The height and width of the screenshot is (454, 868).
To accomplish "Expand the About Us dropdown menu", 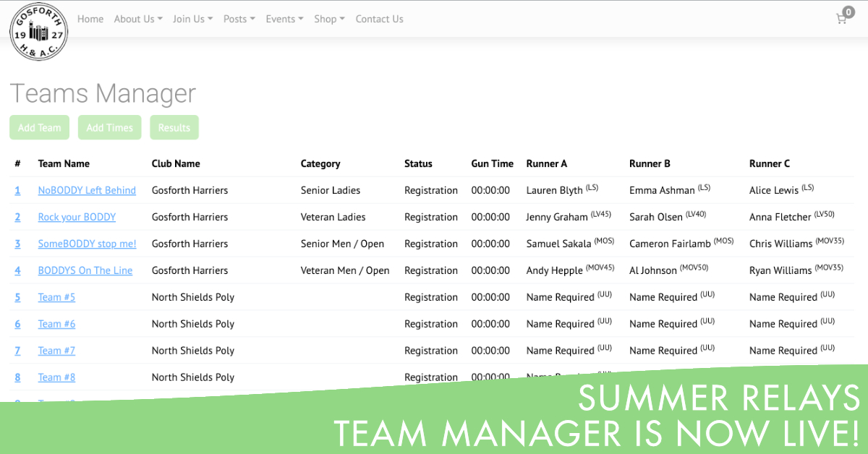I will coord(138,19).
